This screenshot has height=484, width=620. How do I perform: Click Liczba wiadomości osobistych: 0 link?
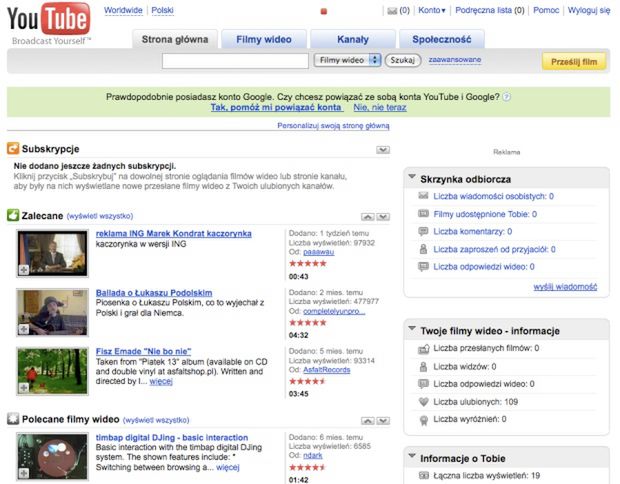(493, 196)
